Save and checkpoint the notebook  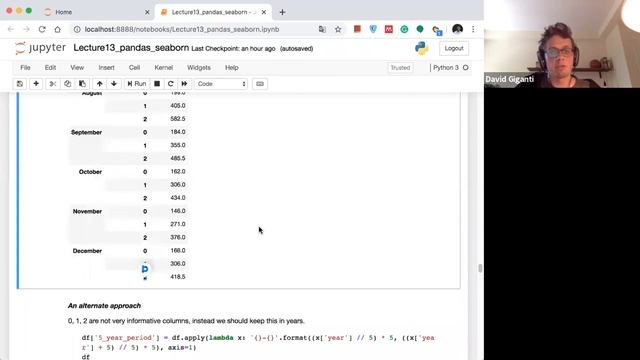(x=20, y=84)
